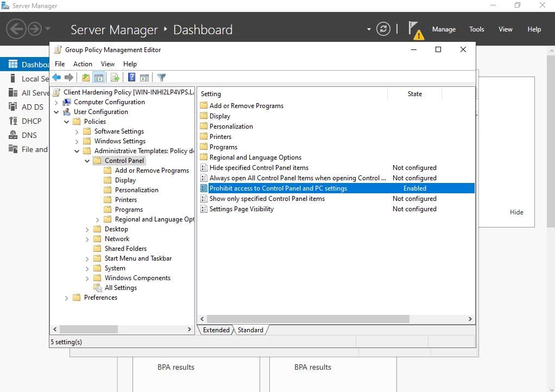Select All Settings in the tree
Screen dimensions: 555x392
(x=121, y=288)
